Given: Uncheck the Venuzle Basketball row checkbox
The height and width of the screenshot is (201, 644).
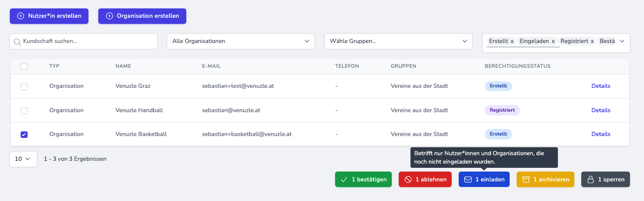Looking at the screenshot, I should (24, 135).
